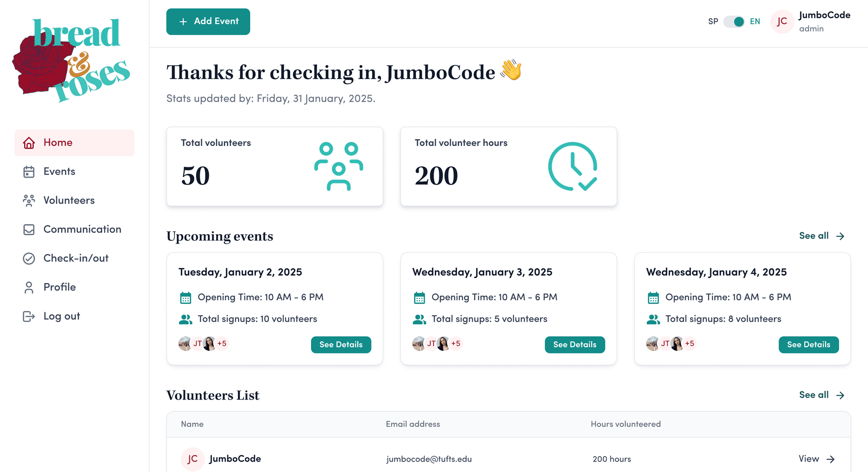Screen dimensions: 868x472
Task: See all in Volunteers List
Action: point(821,395)
